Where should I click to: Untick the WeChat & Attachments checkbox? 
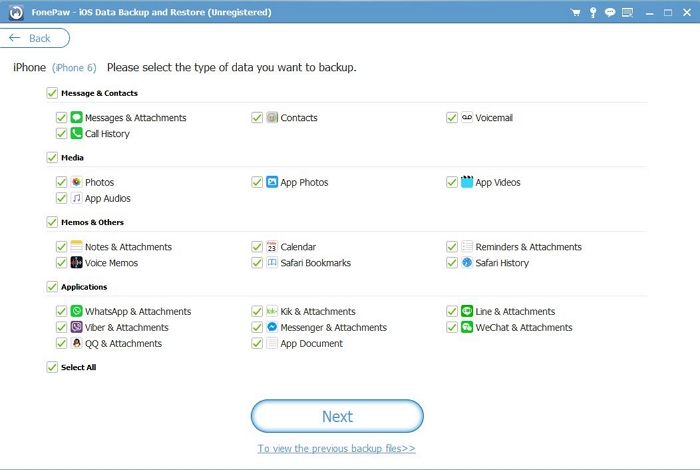(452, 327)
